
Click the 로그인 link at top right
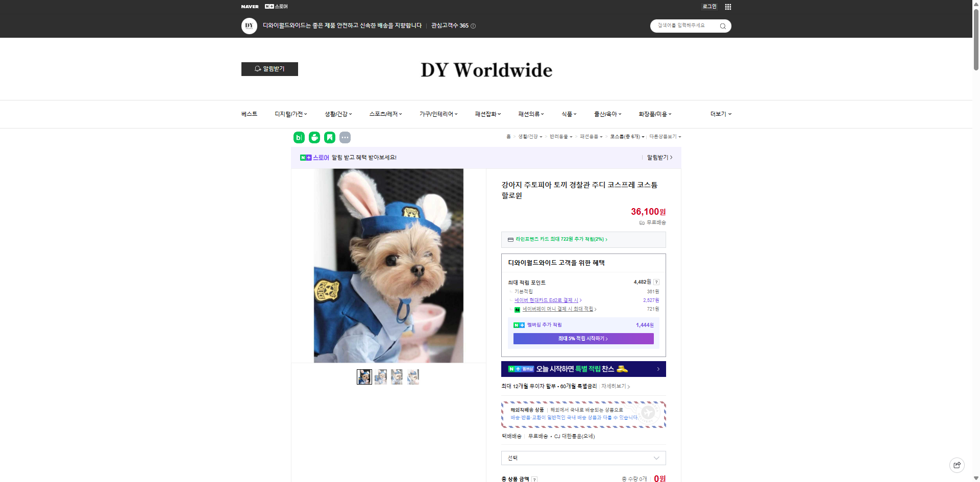(x=709, y=7)
